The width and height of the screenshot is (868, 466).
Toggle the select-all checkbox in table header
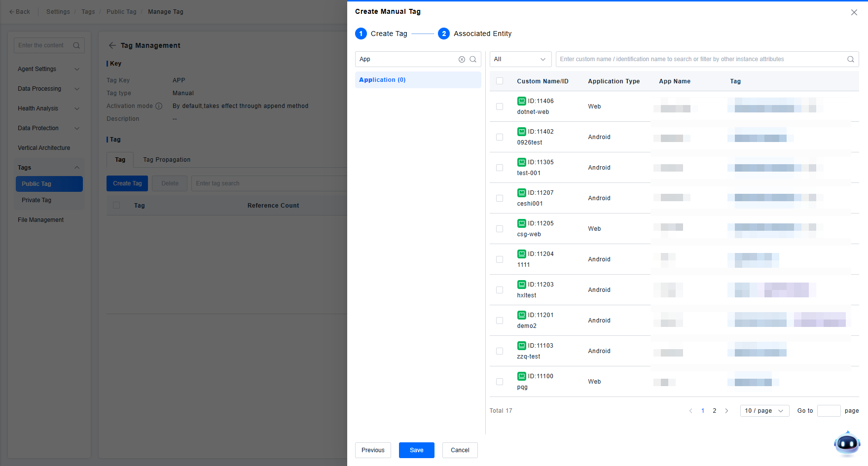point(500,81)
